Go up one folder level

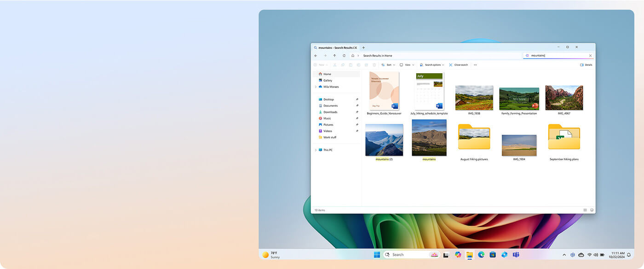(x=334, y=56)
